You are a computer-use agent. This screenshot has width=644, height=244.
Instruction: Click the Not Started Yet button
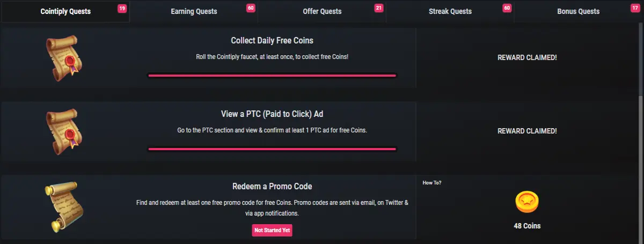tap(272, 230)
